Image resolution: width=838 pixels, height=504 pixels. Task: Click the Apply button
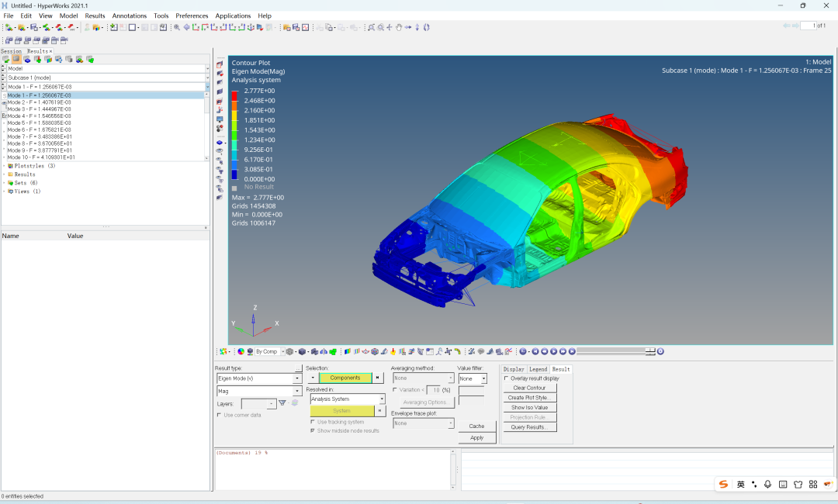pyautogui.click(x=476, y=438)
